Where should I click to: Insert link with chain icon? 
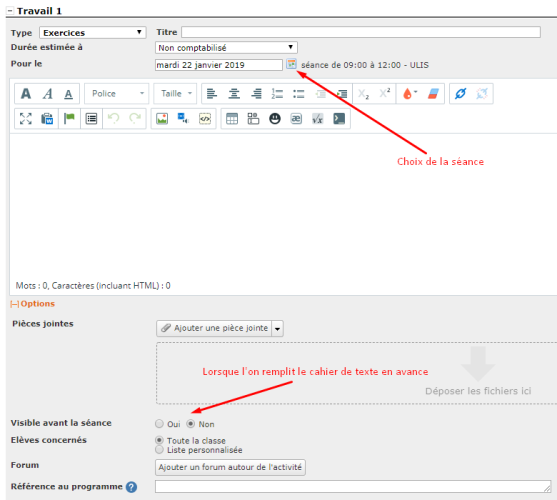point(460,94)
